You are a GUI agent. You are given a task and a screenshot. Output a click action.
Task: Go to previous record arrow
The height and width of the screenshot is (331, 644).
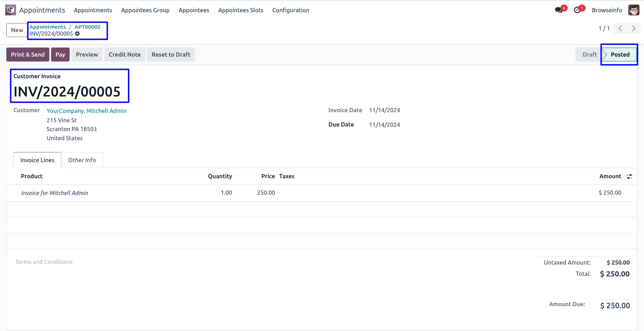(x=620, y=29)
